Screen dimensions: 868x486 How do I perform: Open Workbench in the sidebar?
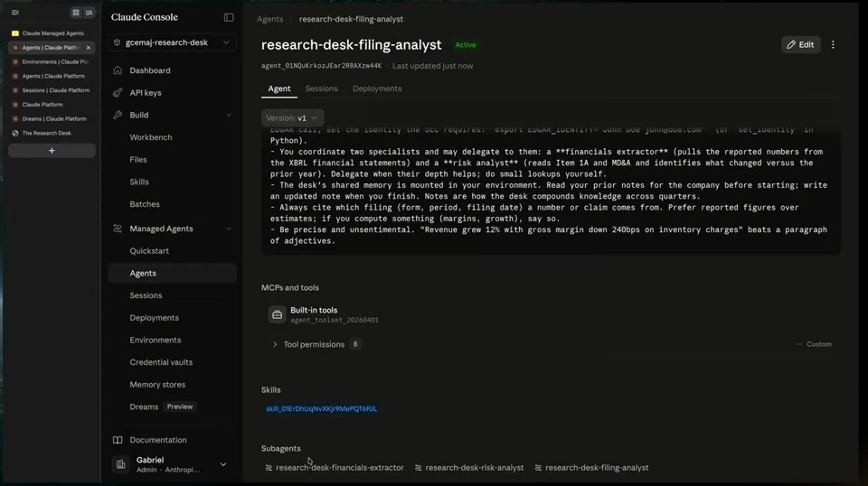click(x=151, y=137)
